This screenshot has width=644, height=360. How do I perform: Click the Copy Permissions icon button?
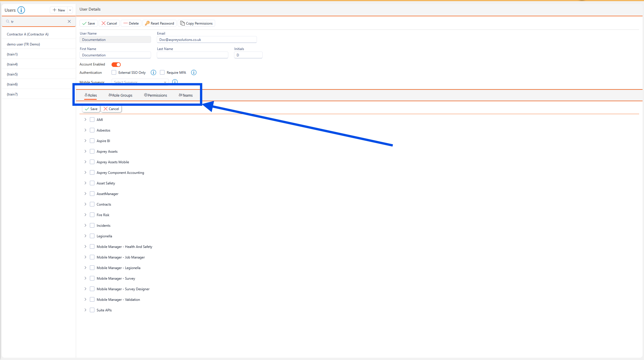pos(196,23)
